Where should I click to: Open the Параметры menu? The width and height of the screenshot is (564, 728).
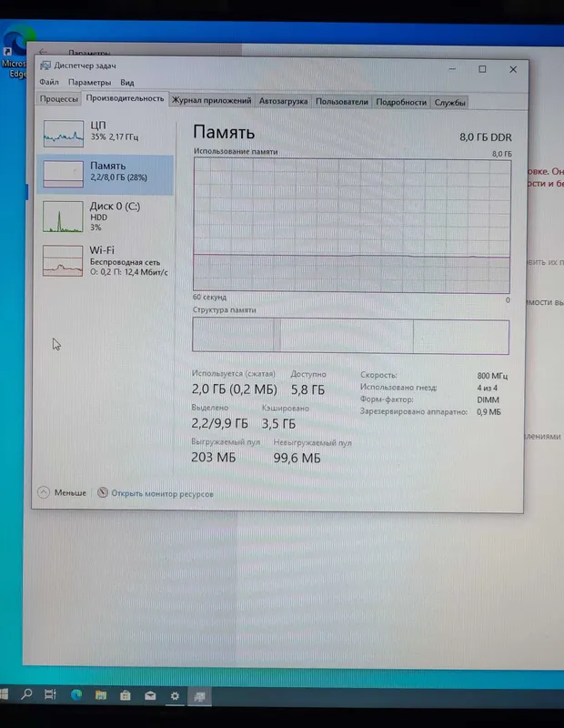coord(89,83)
